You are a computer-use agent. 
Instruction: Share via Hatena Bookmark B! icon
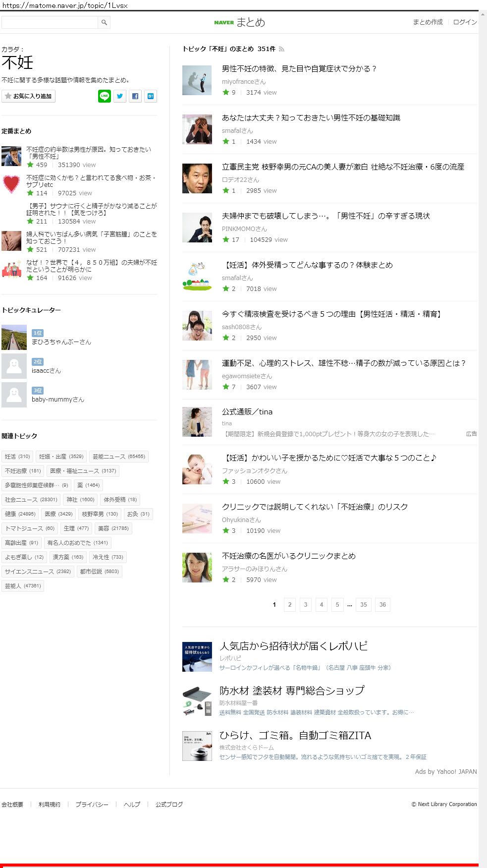tap(151, 96)
